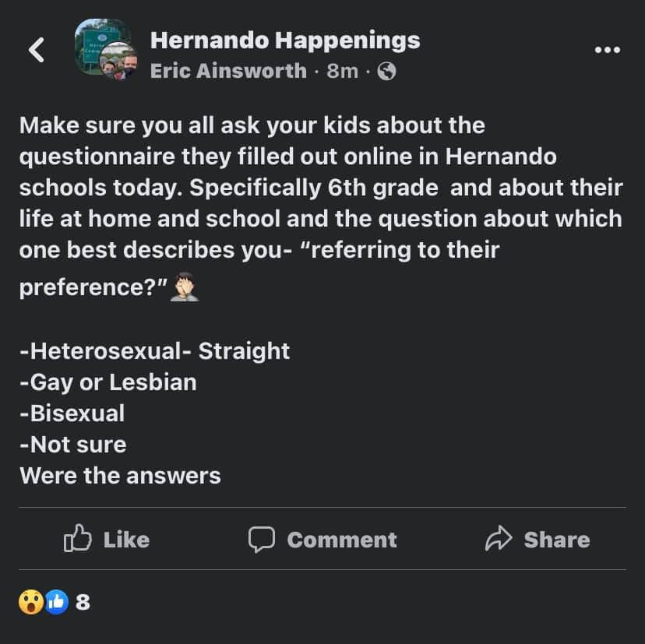
Task: Tap the 'Were the answers' line
Action: pos(120,476)
